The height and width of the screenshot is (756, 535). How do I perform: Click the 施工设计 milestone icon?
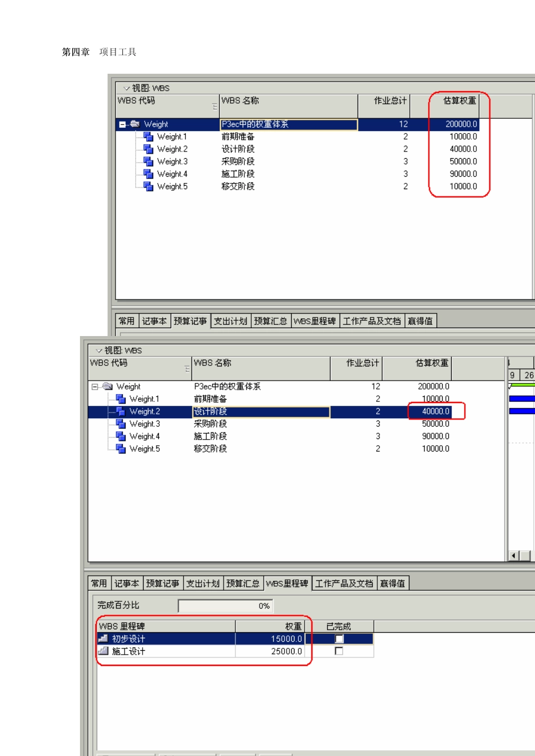[103, 651]
